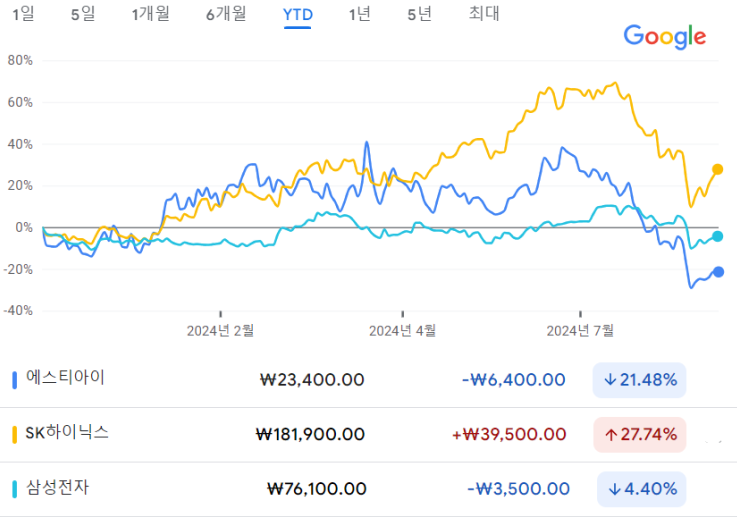The height and width of the screenshot is (517, 737).
Task: Open the 1년 range tab
Action: coord(360,14)
